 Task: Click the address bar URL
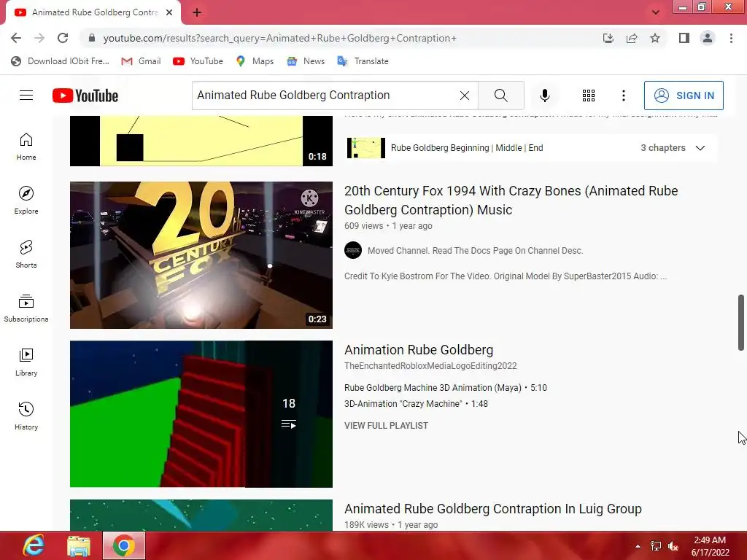coord(279,38)
